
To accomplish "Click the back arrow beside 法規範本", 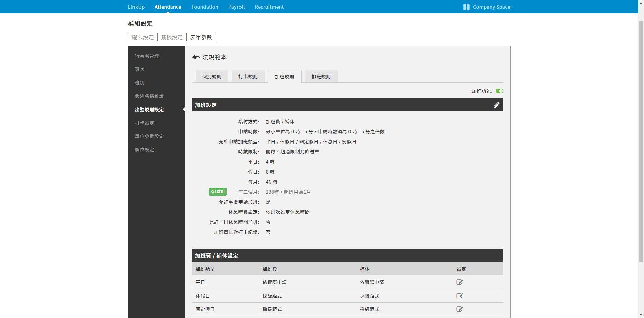I will coord(196,57).
